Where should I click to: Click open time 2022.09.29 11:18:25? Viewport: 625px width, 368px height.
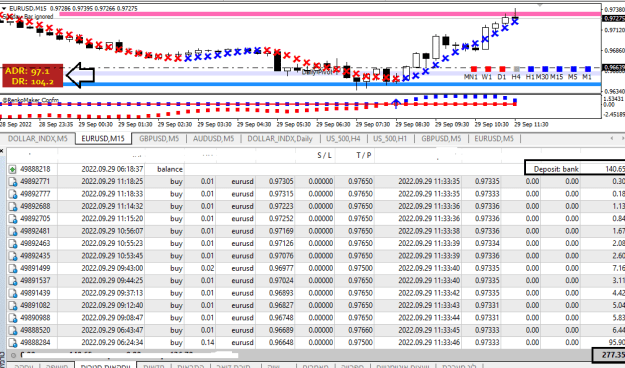(112, 182)
